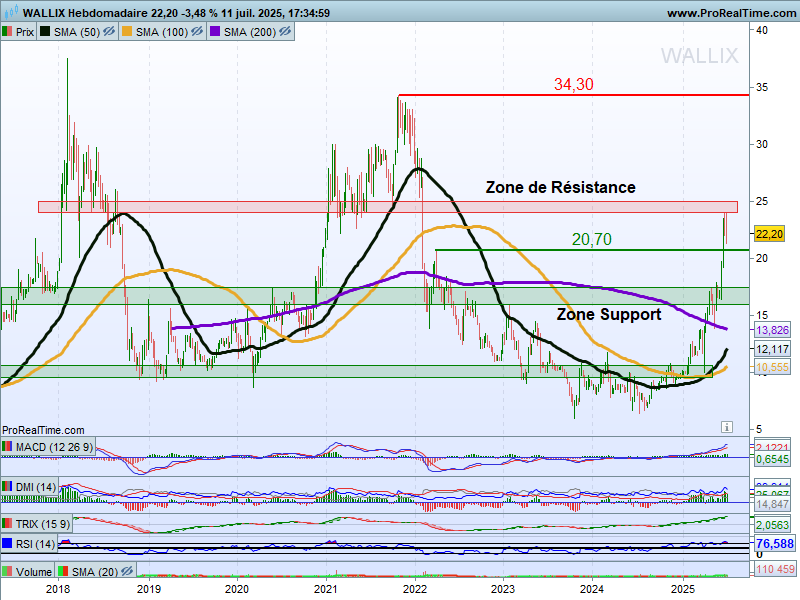Click the 25 mark on price axis
The height and width of the screenshot is (600, 800).
pos(762,201)
